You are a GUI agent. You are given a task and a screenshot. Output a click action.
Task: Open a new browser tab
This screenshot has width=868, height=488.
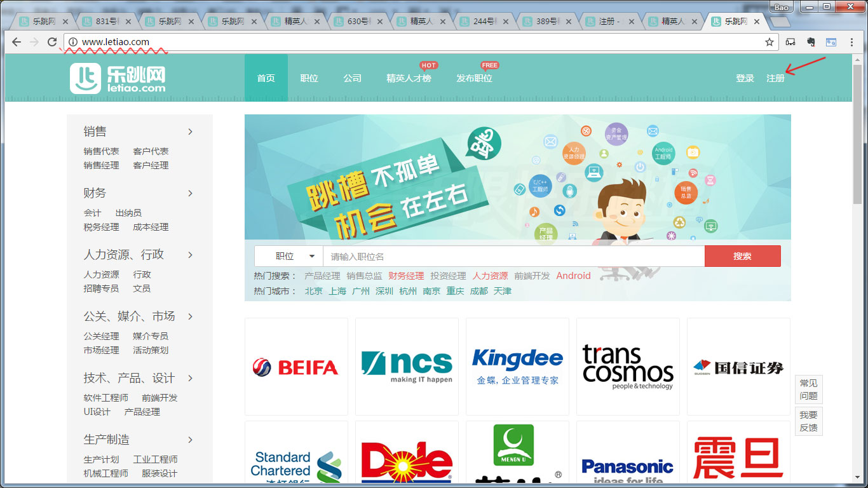click(780, 22)
